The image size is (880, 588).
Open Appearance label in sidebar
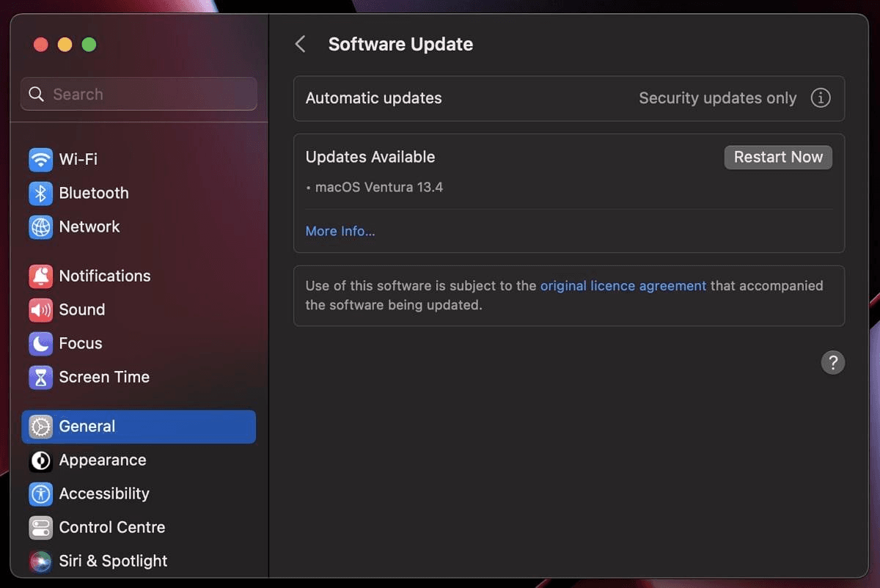click(103, 460)
